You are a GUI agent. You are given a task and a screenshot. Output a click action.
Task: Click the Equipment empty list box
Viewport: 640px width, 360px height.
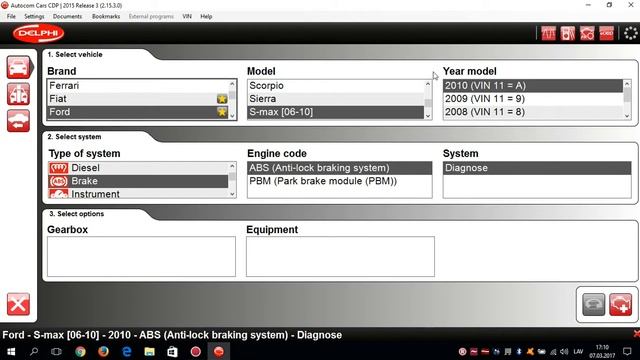[x=340, y=256]
